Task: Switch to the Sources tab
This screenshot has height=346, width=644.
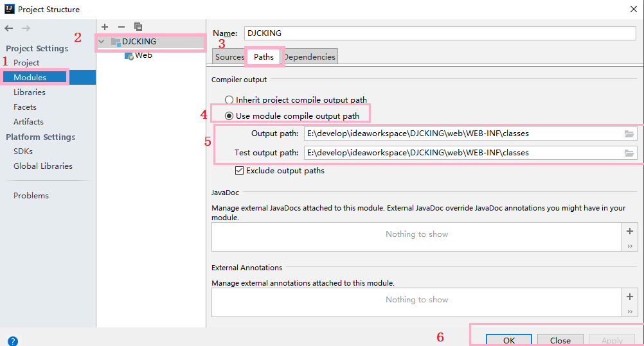Action: pyautogui.click(x=229, y=56)
